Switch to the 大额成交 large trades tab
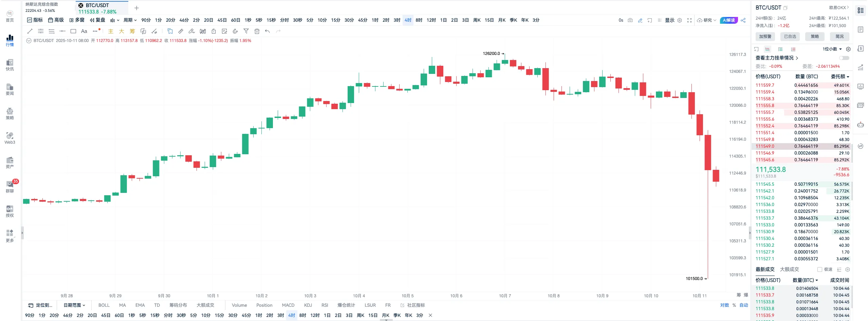The height and width of the screenshot is (321, 868). tap(790, 269)
